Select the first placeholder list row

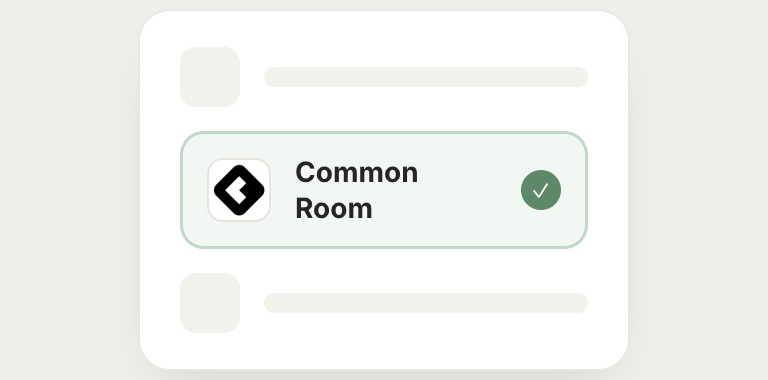tap(384, 77)
